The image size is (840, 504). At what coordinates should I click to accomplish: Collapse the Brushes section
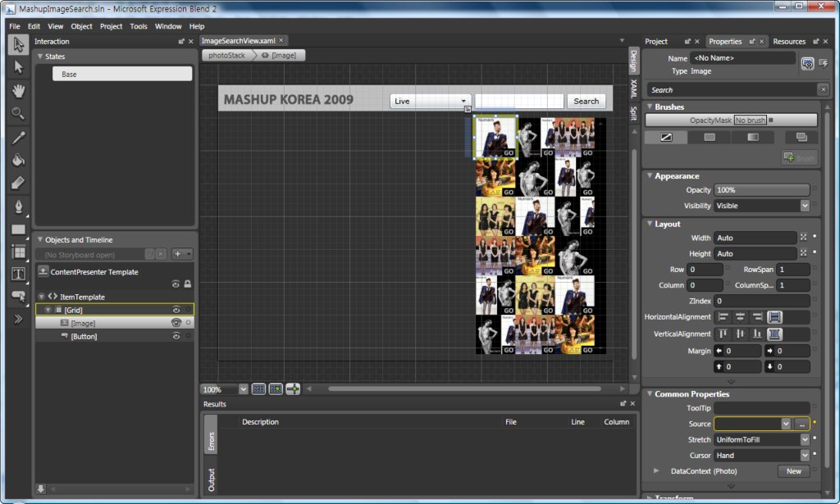(650, 107)
